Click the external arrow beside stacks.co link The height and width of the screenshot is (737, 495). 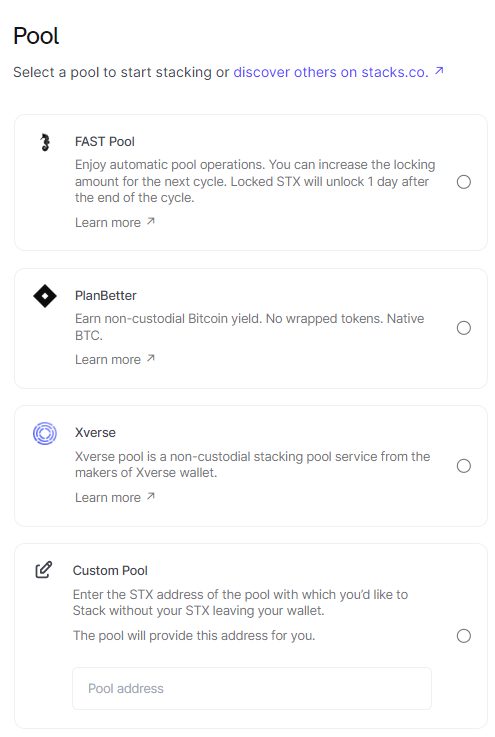[x=439, y=71]
